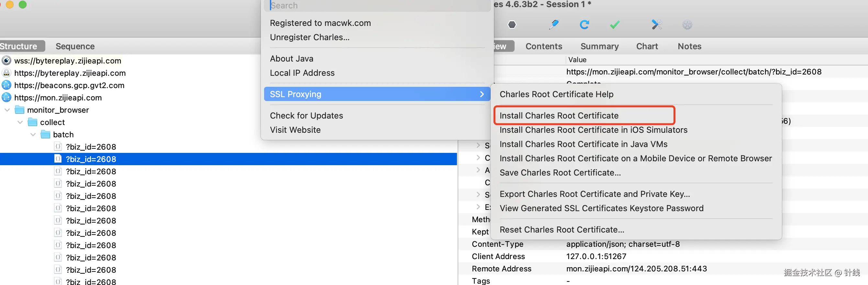Collapse the collect folder chevron
The image size is (868, 285).
(20, 122)
